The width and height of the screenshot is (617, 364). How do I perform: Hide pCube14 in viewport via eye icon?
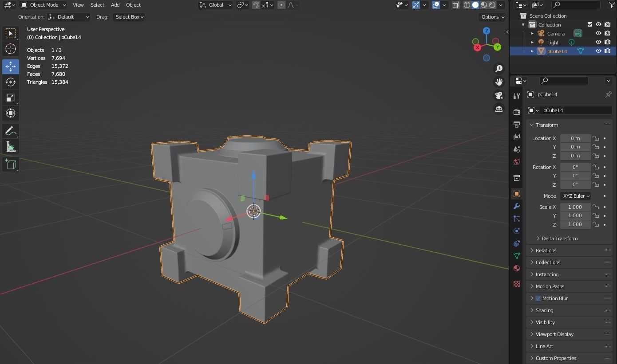598,51
